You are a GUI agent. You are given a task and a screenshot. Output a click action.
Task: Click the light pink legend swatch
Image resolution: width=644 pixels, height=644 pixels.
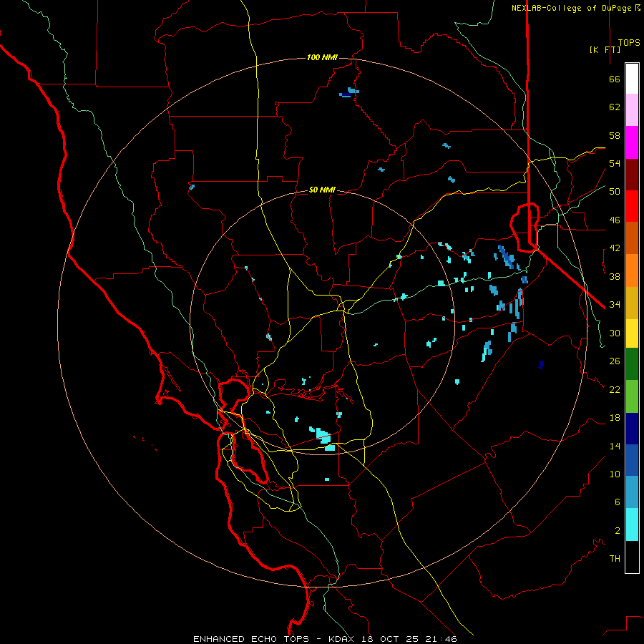[632, 110]
